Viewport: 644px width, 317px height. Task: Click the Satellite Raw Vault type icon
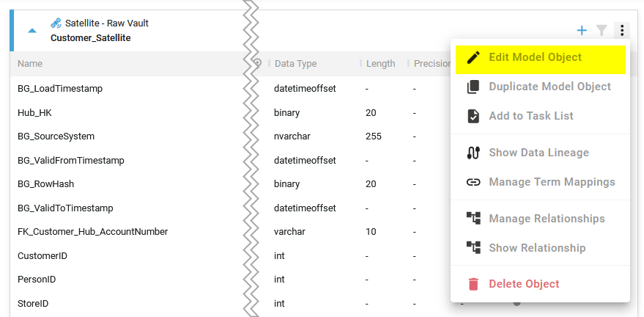coord(56,23)
